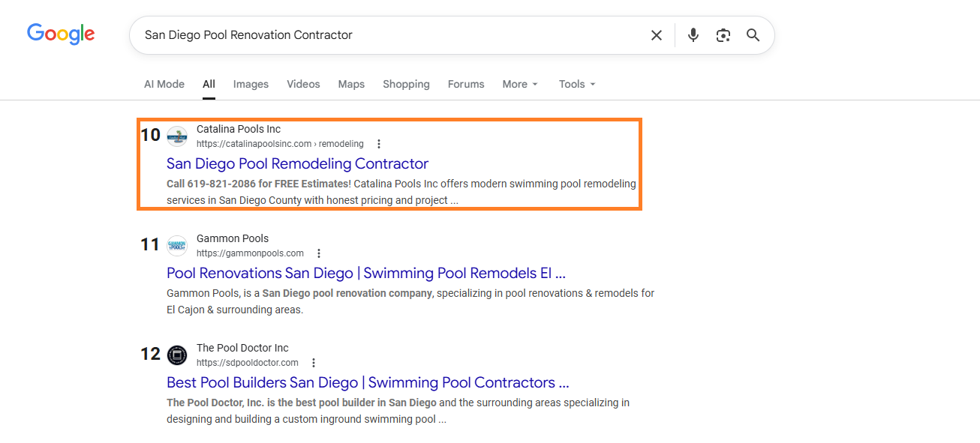Switch to the Images tab
Viewport: 980px width, 443px height.
click(x=251, y=84)
